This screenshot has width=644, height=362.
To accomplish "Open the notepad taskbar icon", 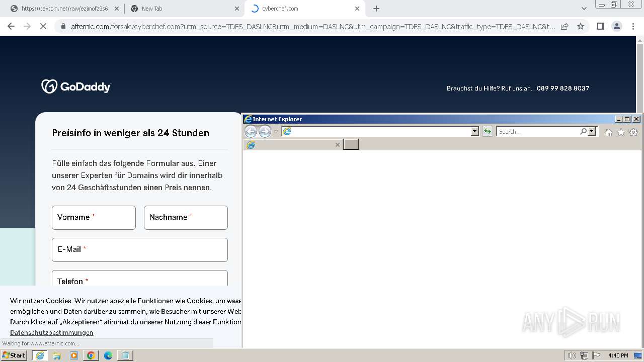I will coord(125,355).
